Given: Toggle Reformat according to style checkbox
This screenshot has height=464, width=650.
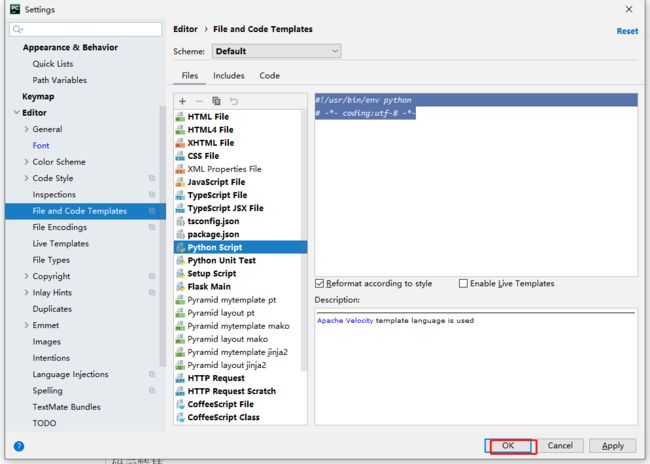Looking at the screenshot, I should pyautogui.click(x=319, y=284).
